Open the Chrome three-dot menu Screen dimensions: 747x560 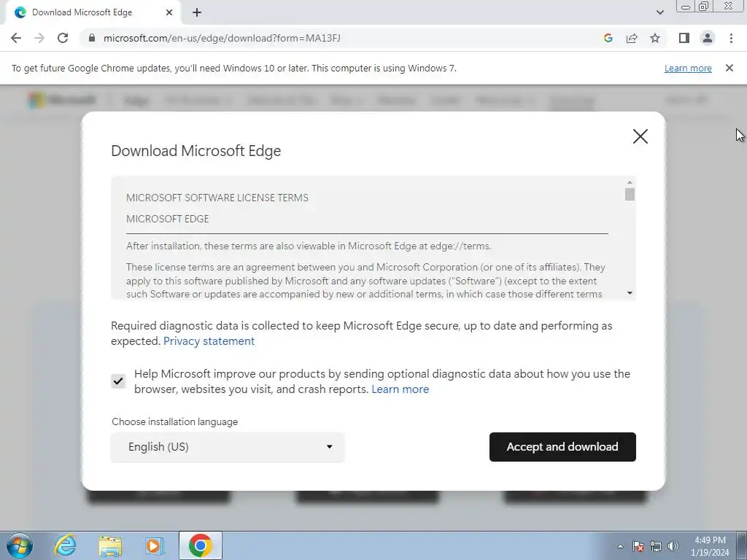(731, 38)
